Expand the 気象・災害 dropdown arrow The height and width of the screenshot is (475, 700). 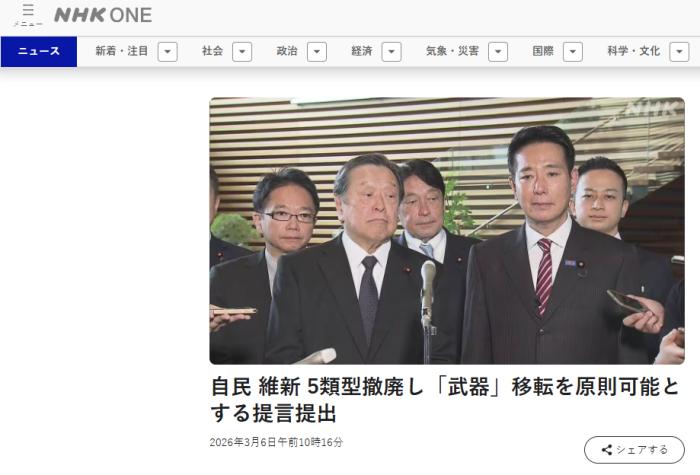point(498,52)
